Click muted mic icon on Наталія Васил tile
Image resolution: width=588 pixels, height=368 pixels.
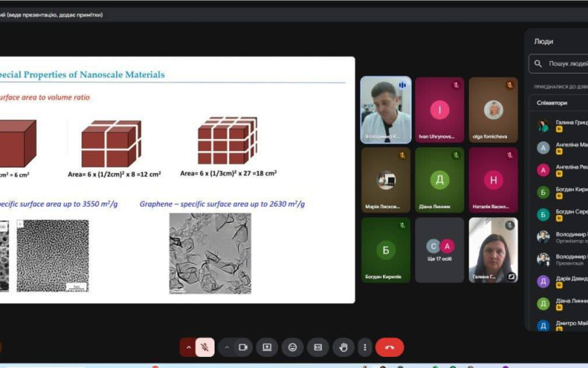509,155
